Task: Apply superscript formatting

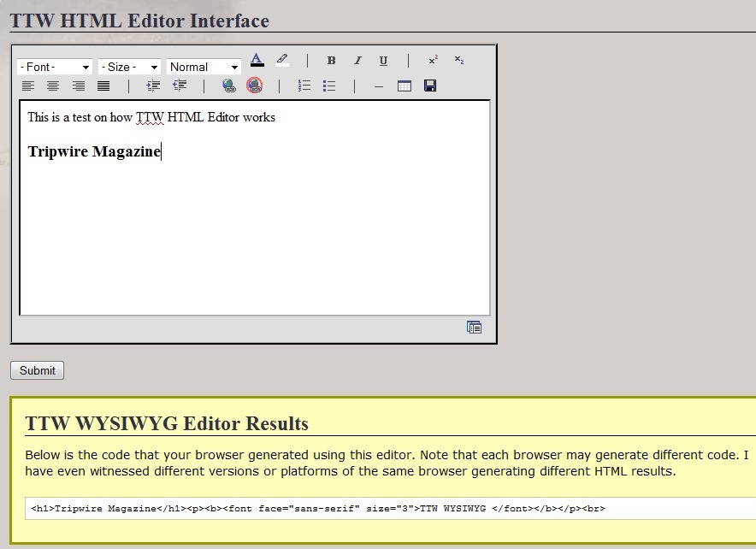Action: click(434, 60)
